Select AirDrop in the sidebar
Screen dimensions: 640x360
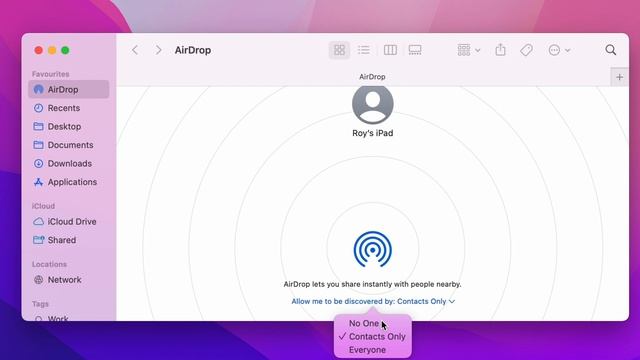click(69, 89)
